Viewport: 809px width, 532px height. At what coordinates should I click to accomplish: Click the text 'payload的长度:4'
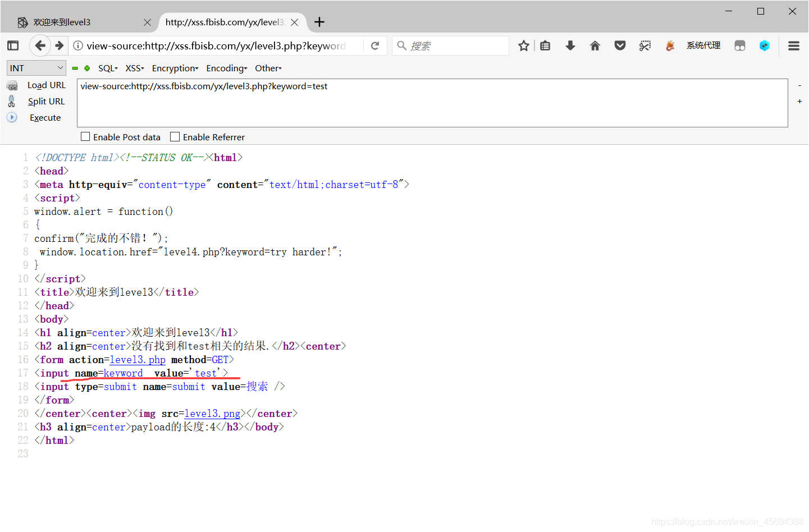173,427
